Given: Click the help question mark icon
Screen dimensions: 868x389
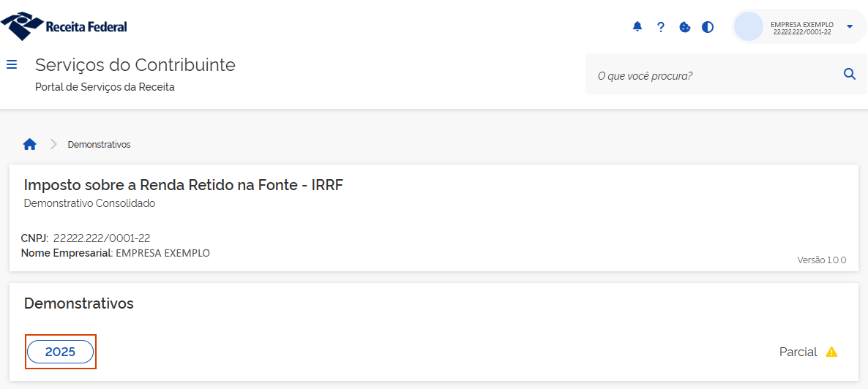Looking at the screenshot, I should click(661, 27).
